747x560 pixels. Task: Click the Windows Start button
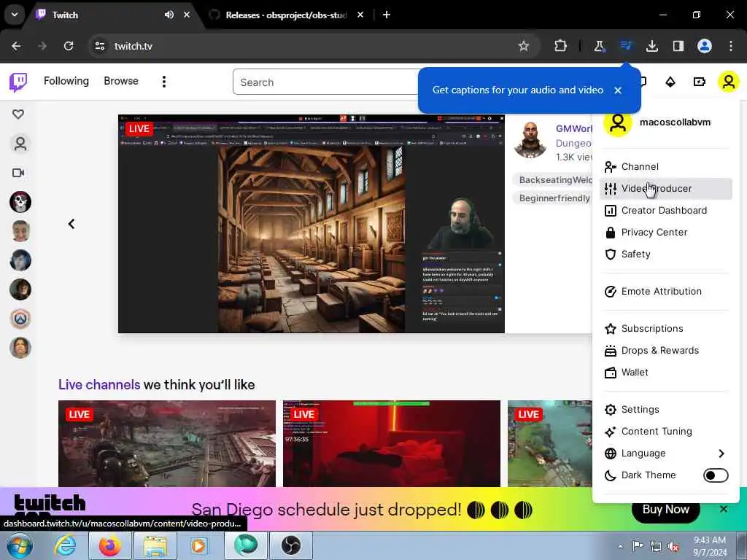[x=20, y=545]
